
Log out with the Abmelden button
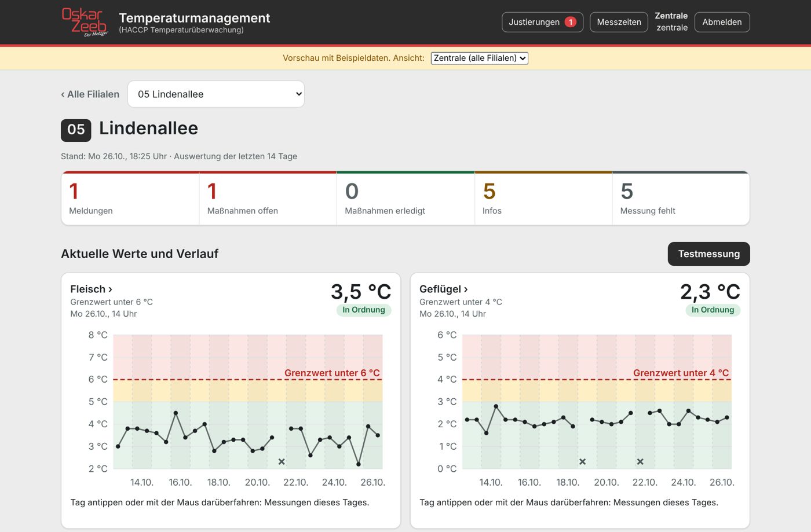[x=722, y=22]
